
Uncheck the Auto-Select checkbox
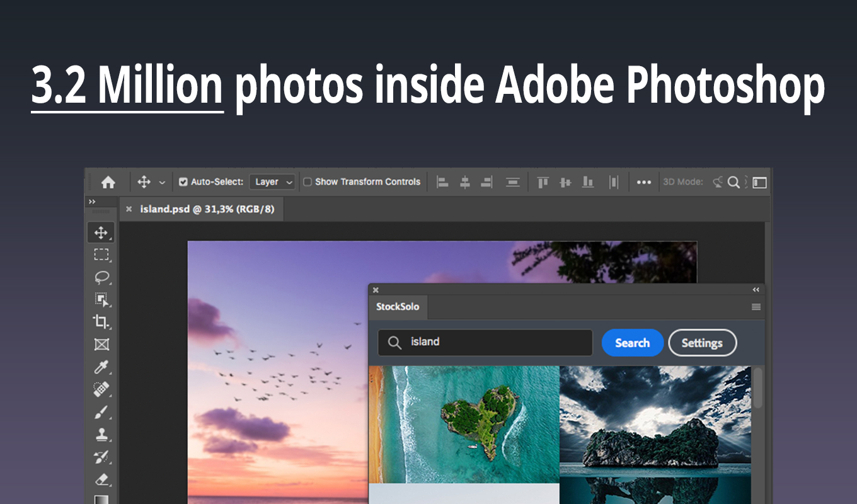(183, 182)
